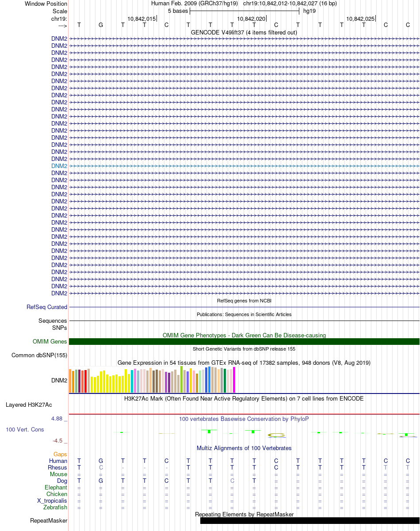This screenshot has width=420, height=531.
Task: Click the 4.88 PhyloP upper scale value
Action: [x=59, y=418]
